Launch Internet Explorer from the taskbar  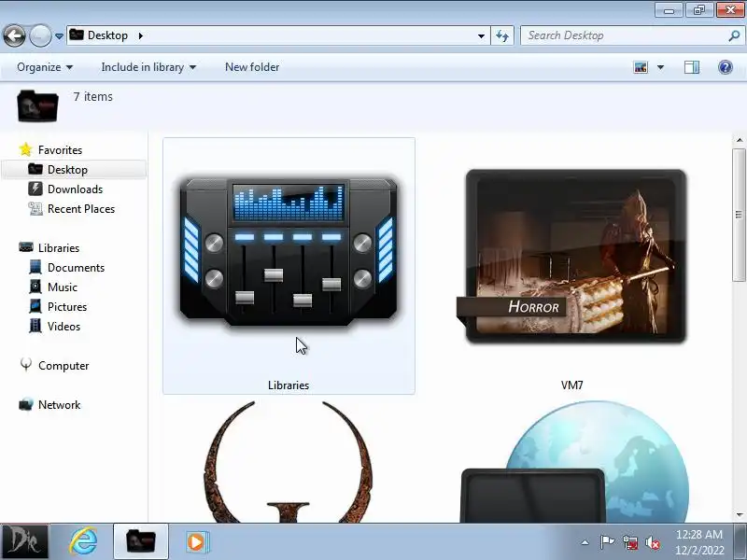pyautogui.click(x=83, y=542)
